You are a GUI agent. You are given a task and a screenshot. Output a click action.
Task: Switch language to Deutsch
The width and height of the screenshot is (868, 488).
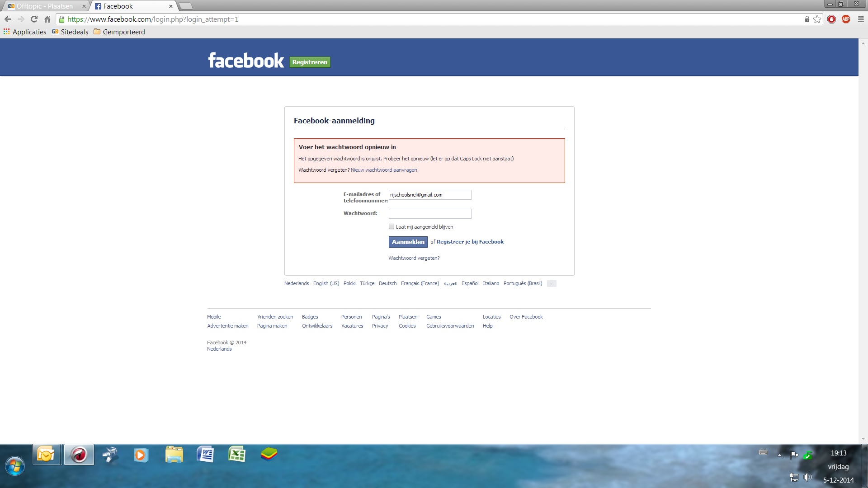(387, 283)
